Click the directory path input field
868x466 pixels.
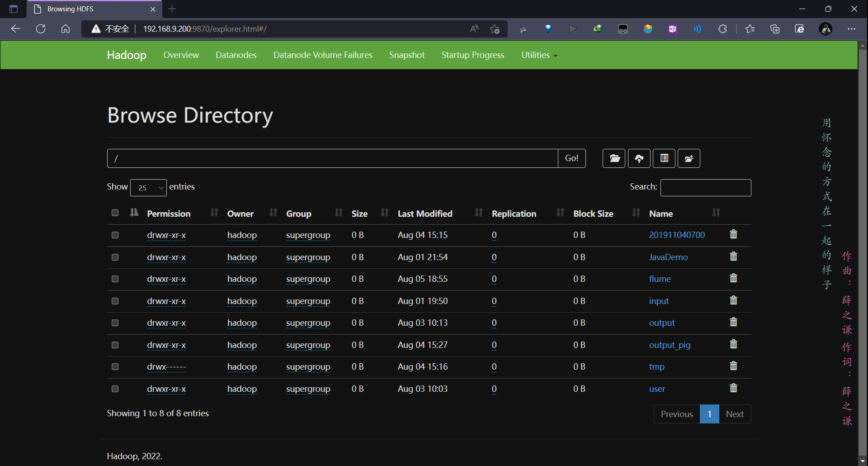tap(333, 158)
